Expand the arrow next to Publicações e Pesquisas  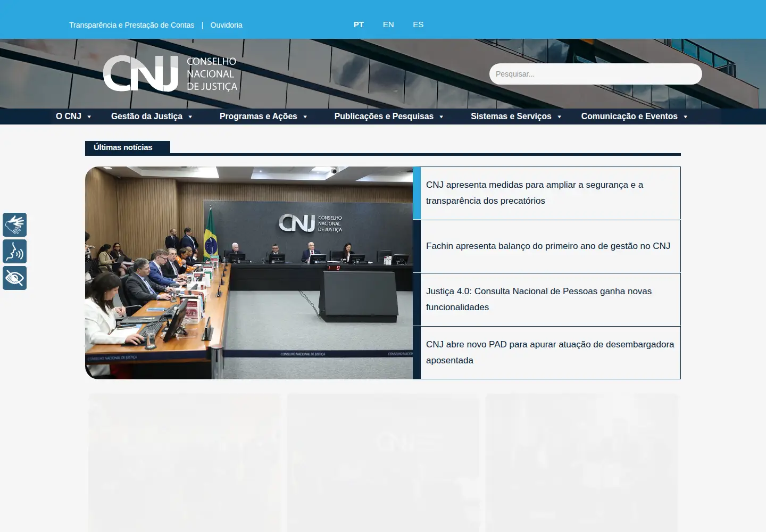(x=441, y=117)
